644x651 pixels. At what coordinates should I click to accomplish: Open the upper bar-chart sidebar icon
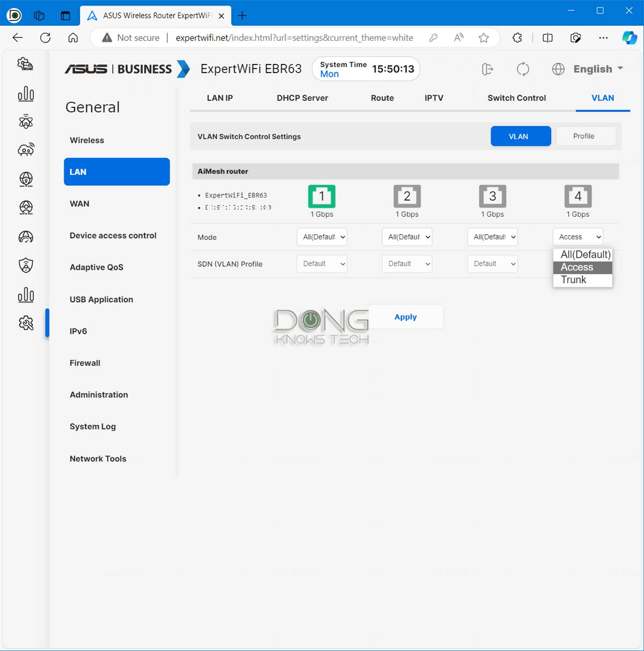[x=26, y=94]
